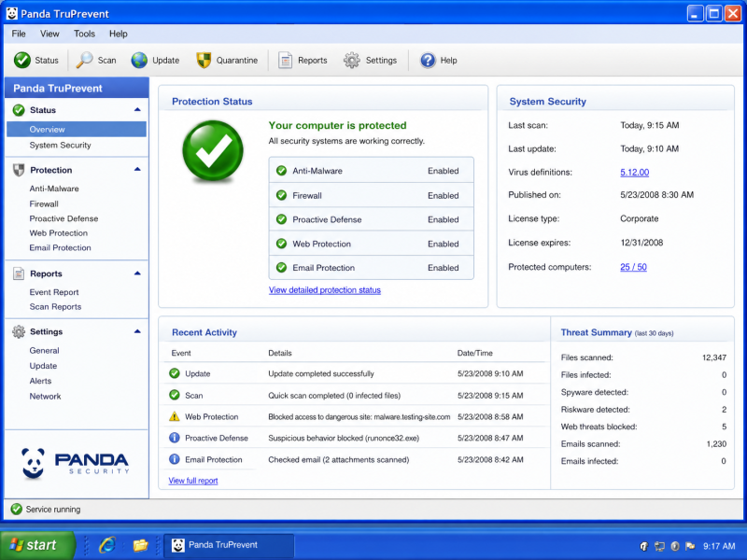Click the Reports section icon in sidebar
This screenshot has width=747, height=560.
click(x=19, y=273)
